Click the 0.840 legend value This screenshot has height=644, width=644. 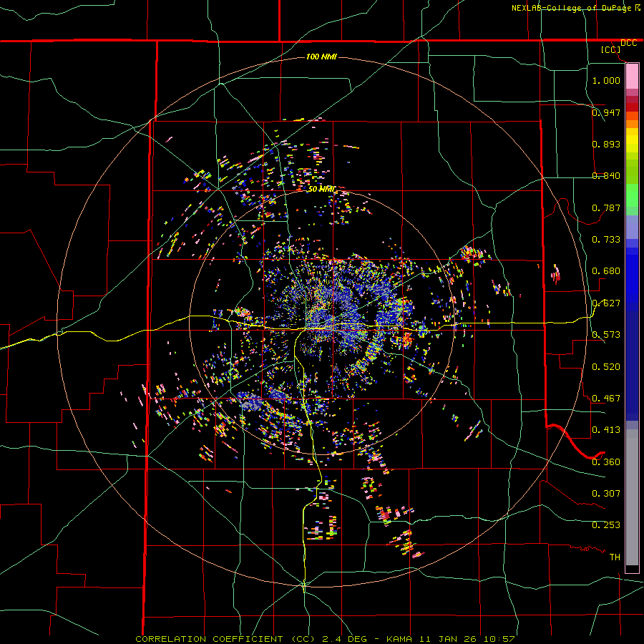606,176
